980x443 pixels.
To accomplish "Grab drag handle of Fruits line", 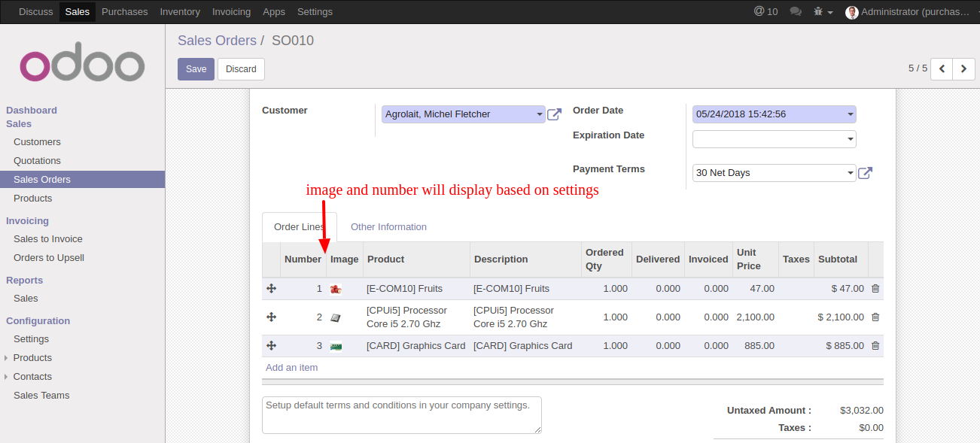I will point(271,288).
